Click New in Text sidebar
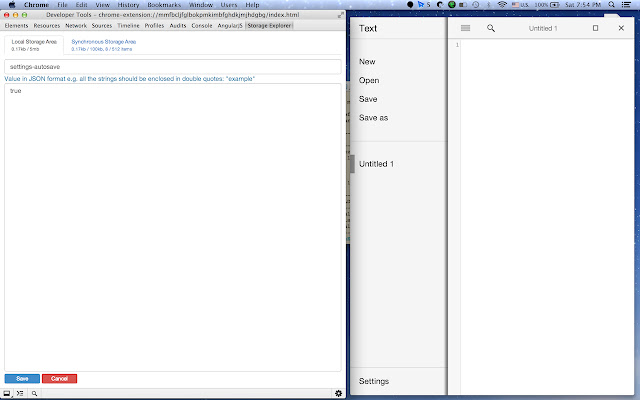 [367, 62]
